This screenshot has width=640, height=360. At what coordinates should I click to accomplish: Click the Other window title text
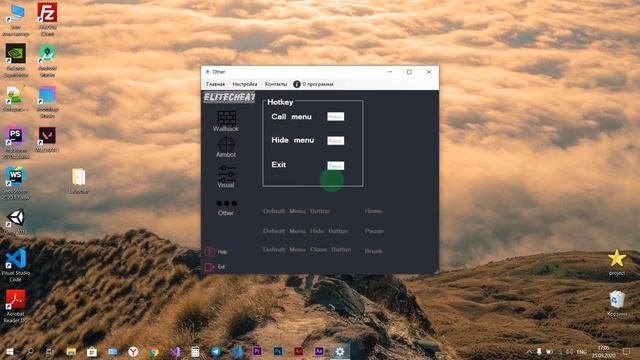pos(219,72)
